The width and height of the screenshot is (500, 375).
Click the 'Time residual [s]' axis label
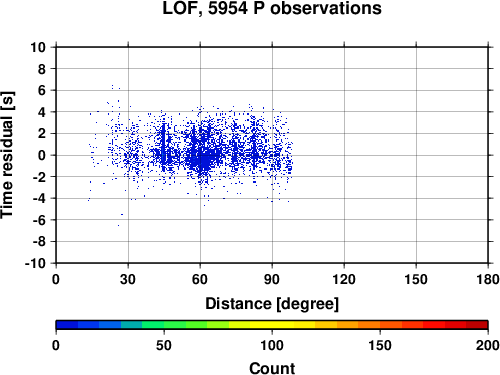(7, 155)
